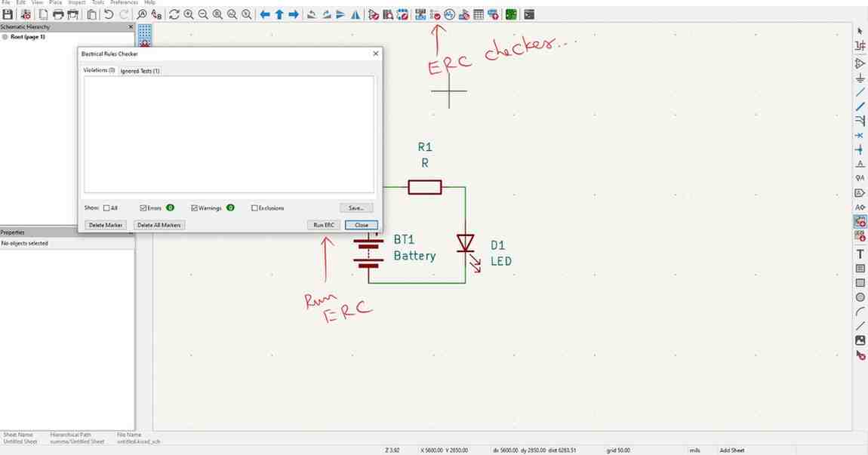The width and height of the screenshot is (868, 455).
Task: Paste from clipboard toolbar icon
Action: 92,15
